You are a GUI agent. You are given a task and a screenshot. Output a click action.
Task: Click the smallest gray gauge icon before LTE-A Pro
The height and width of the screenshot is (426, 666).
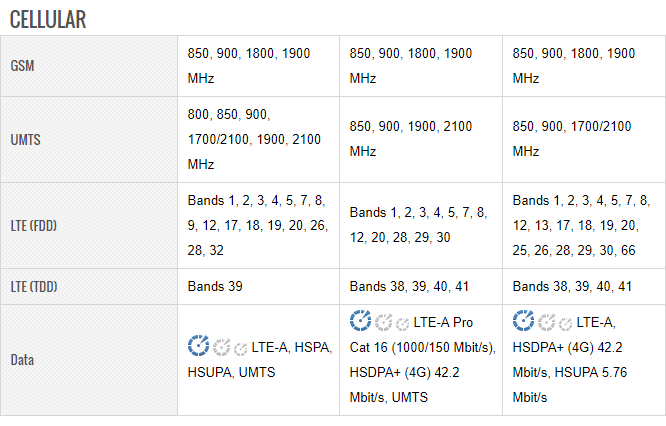402,324
